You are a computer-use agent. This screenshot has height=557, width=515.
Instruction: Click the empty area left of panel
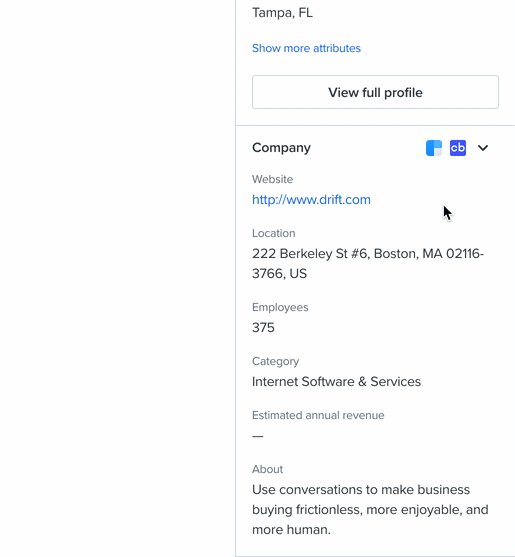pyautogui.click(x=117, y=278)
